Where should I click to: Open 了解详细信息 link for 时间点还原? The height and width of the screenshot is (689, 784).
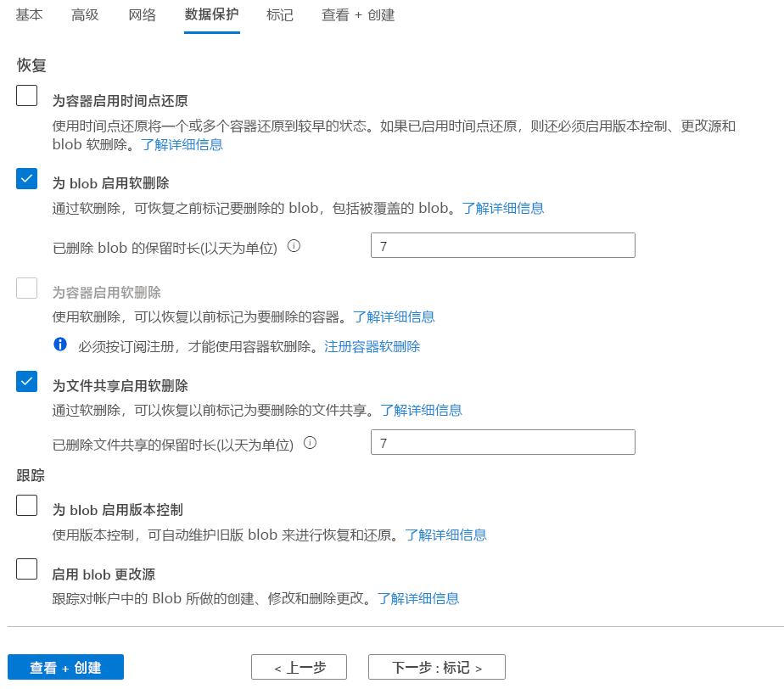tap(182, 144)
